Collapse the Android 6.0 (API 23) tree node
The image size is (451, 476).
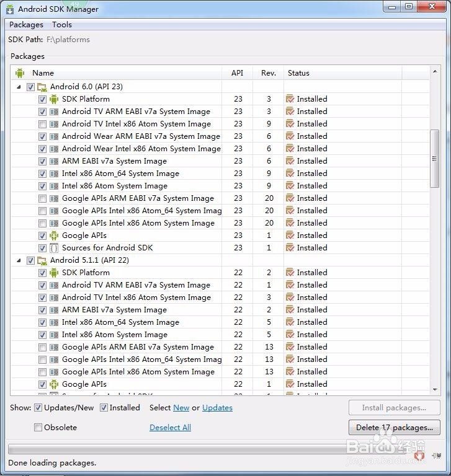(x=19, y=87)
